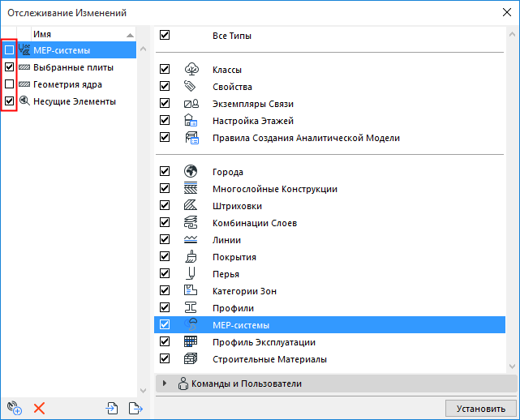Select the Категории Зон row label
This screenshot has width=520, height=420.
(x=244, y=291)
